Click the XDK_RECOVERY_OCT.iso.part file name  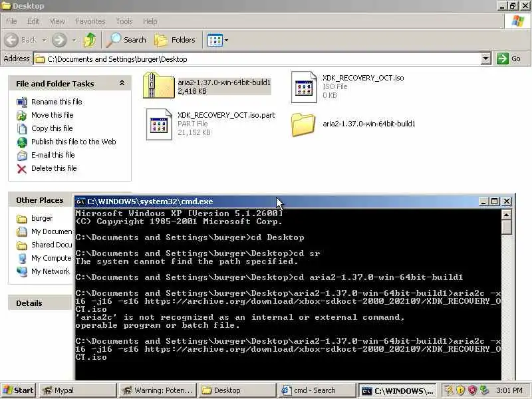click(226, 115)
